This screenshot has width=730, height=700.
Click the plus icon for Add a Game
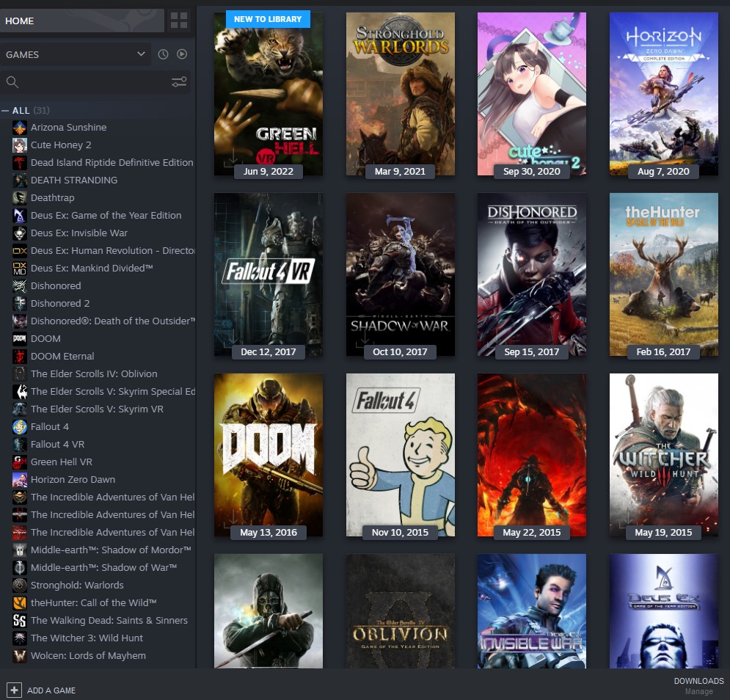coord(14,690)
